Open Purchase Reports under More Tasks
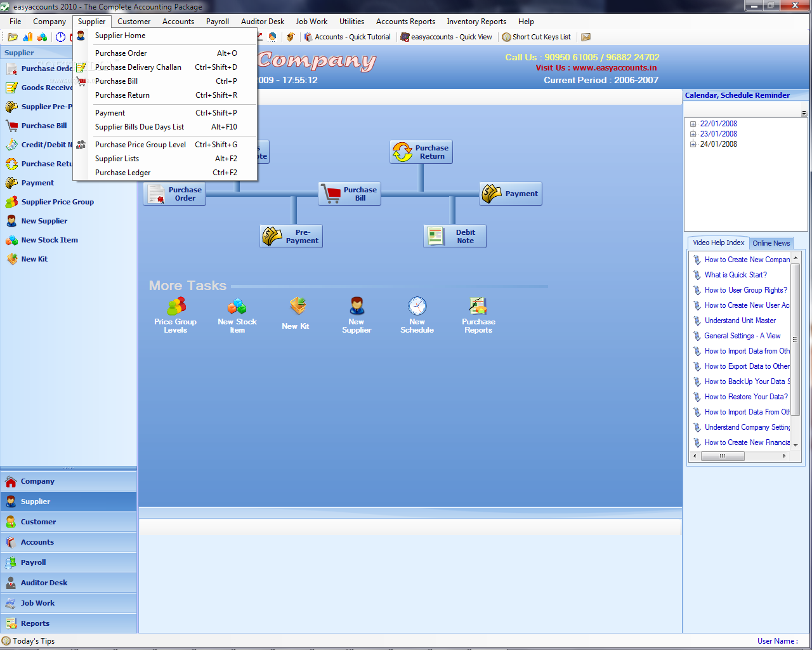 478,315
